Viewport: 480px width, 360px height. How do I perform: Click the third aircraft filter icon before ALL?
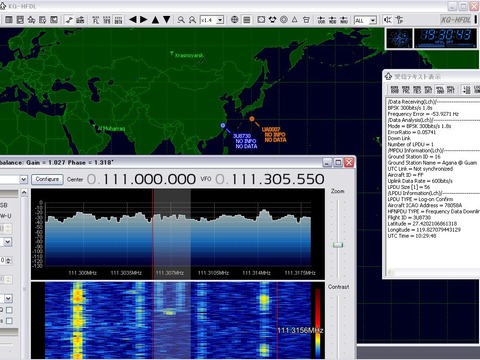344,20
